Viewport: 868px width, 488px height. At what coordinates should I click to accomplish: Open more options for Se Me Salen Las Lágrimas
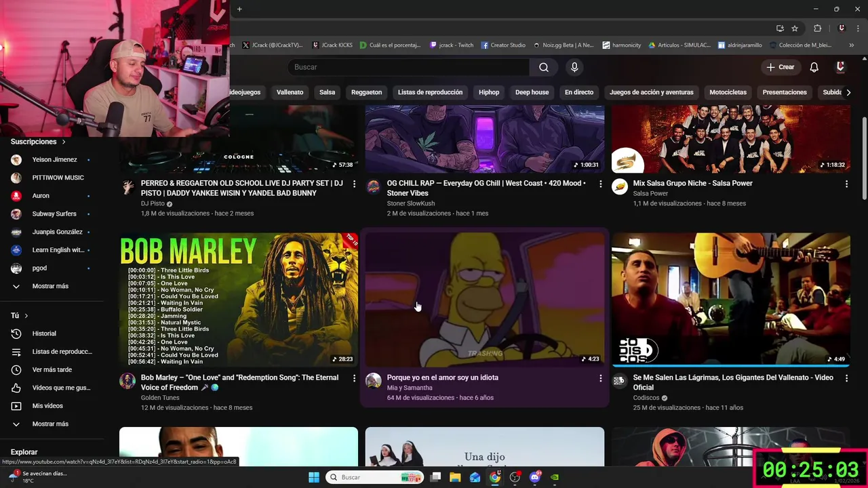click(x=846, y=378)
